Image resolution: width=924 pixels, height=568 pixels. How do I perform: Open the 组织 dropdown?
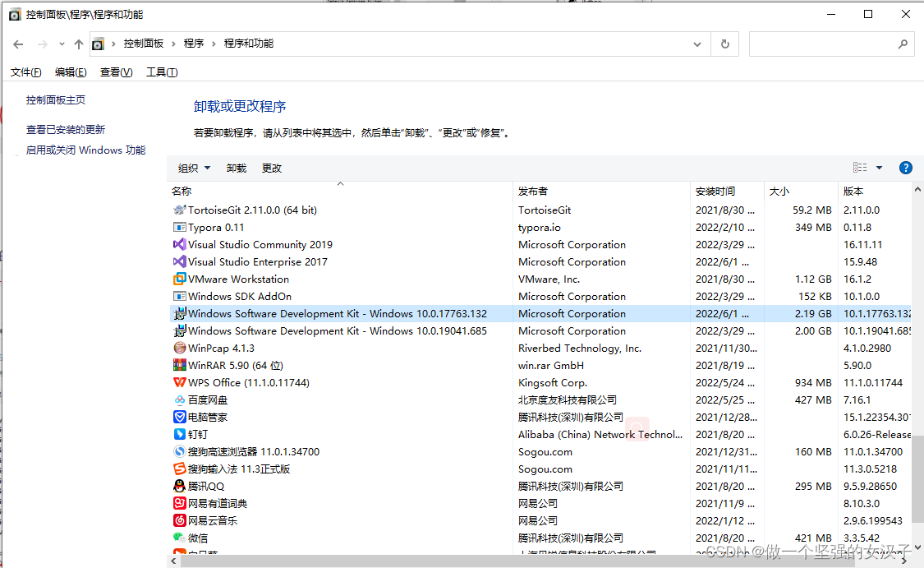pyautogui.click(x=194, y=169)
